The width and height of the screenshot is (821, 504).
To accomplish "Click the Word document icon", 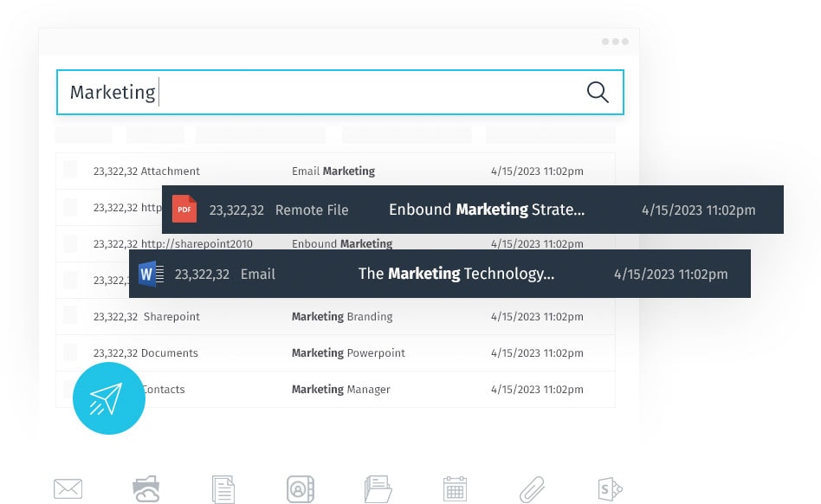I will pos(151,274).
